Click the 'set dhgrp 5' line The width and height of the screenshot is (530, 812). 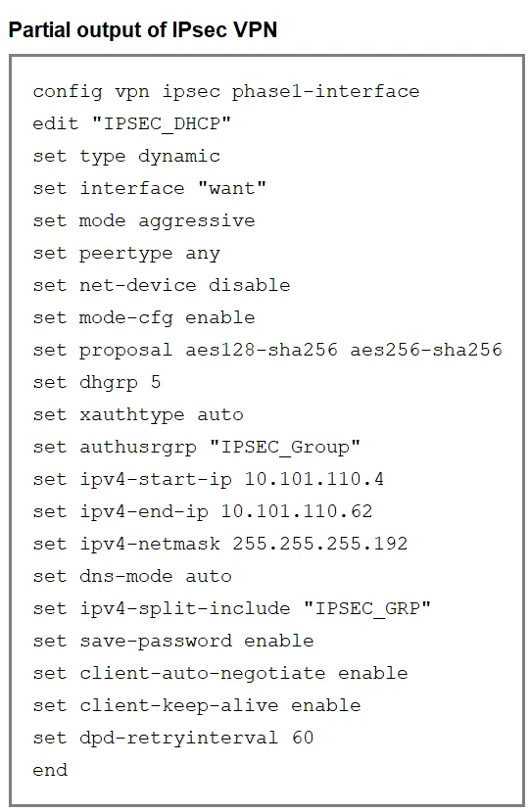[x=97, y=383]
